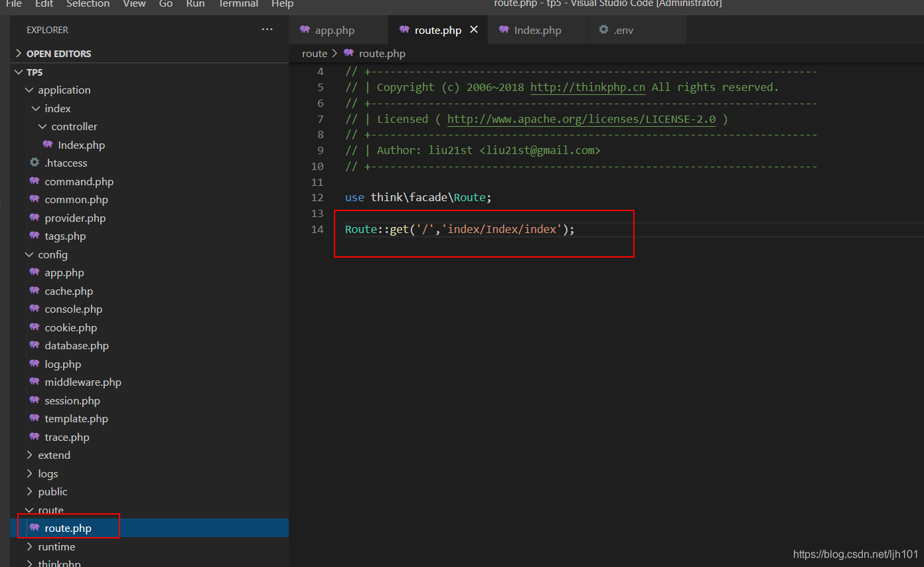The height and width of the screenshot is (567, 924).
Task: Click PHP icon beside tags.php
Action: [35, 236]
